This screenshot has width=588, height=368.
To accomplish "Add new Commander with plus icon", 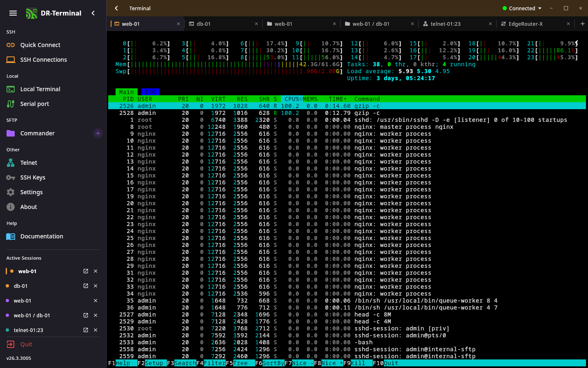I will 98,133.
